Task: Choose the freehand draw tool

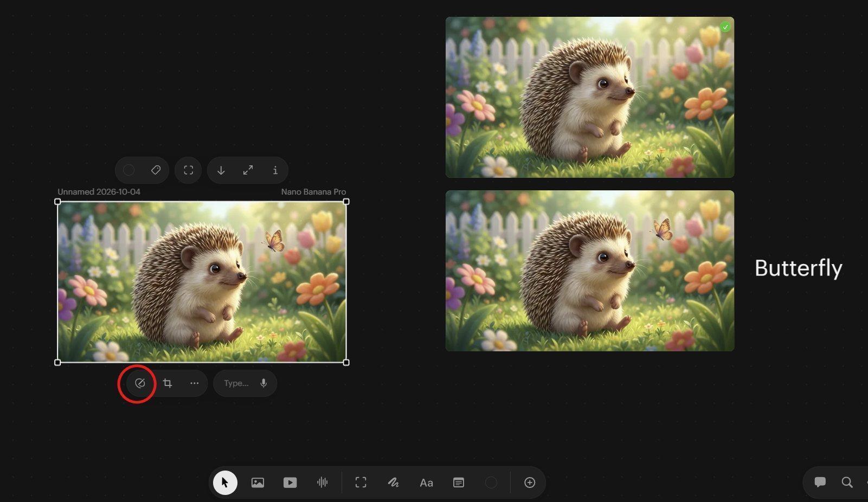Action: (393, 482)
